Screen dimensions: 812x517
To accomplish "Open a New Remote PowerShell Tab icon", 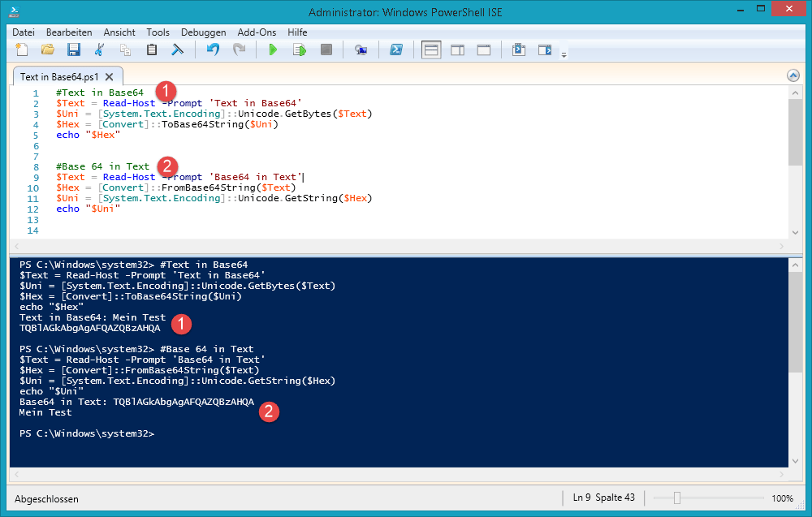I will [363, 50].
